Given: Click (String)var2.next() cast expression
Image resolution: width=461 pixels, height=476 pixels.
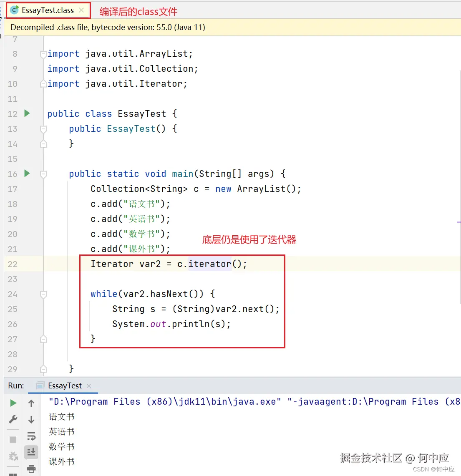Looking at the screenshot, I should [x=223, y=309].
